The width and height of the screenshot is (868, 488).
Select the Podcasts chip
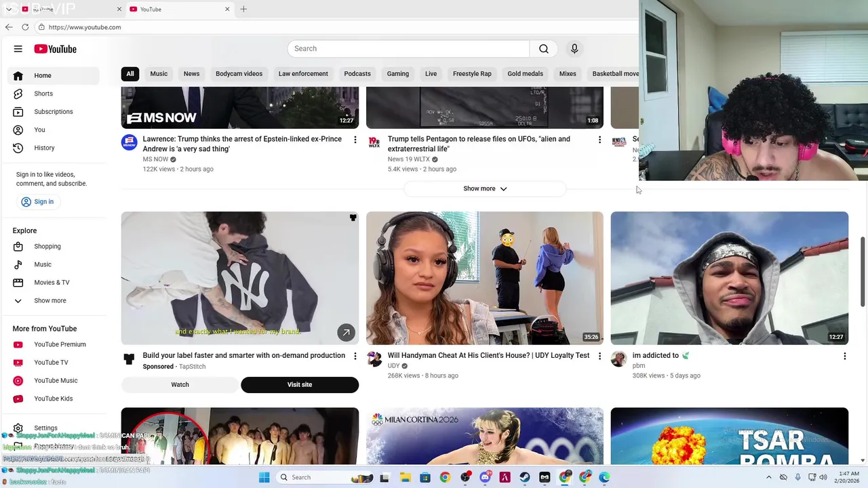point(357,74)
